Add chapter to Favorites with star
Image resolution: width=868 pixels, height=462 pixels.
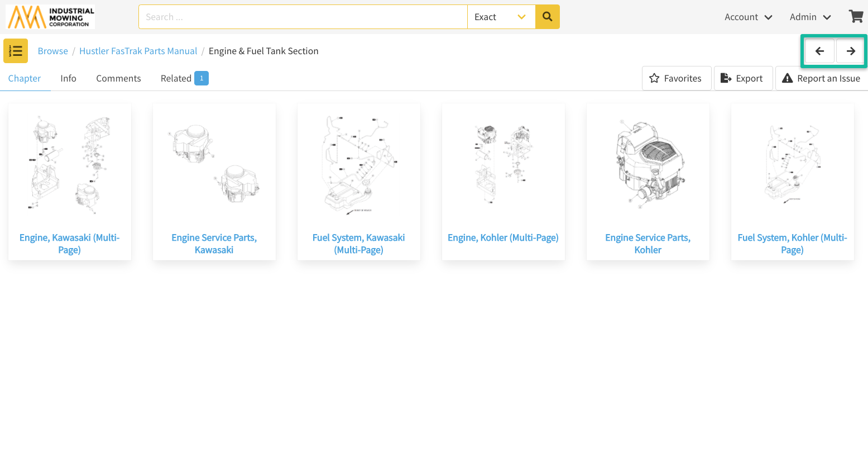point(676,78)
